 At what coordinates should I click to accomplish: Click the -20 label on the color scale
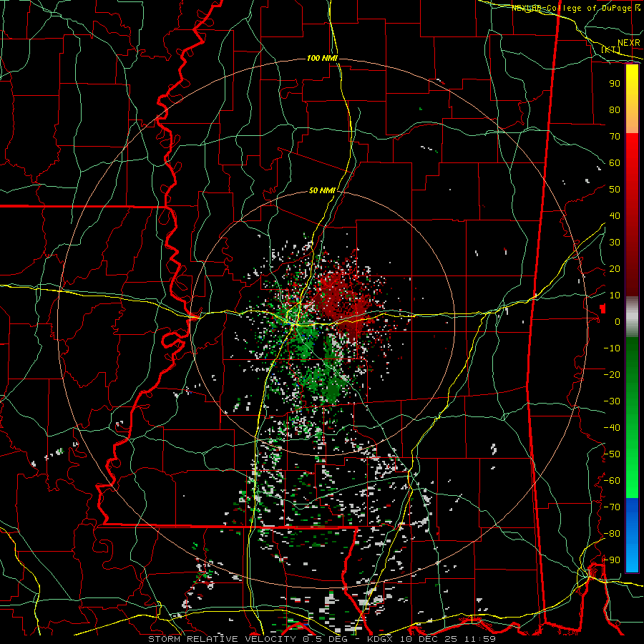tap(612, 374)
